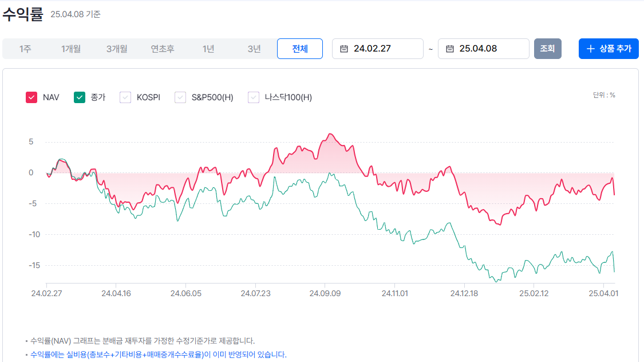Viewport: 644px width, 362px height.
Task: Uncheck the 종가 checkbox
Action: [80, 97]
